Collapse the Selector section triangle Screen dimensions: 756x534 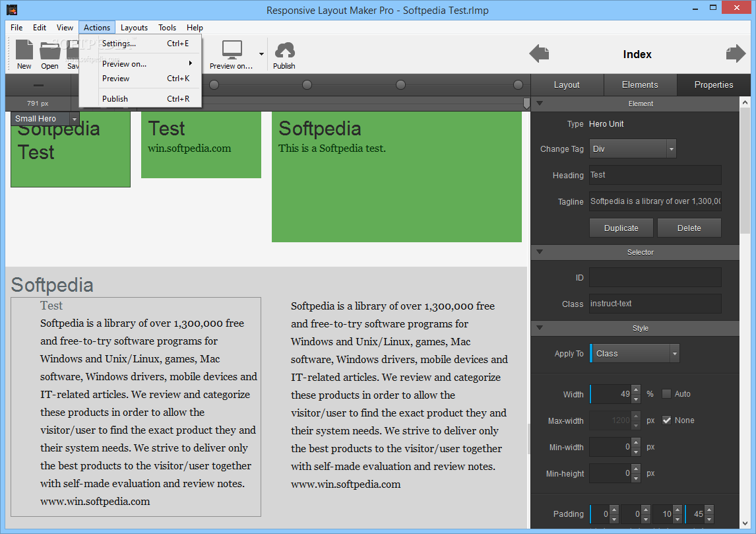(x=540, y=251)
